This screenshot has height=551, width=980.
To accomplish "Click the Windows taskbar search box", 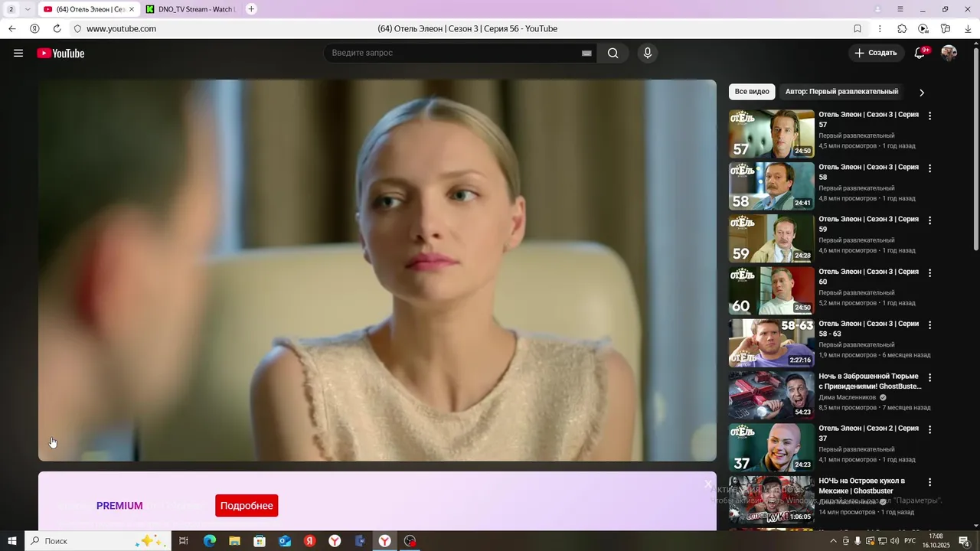I will click(96, 541).
